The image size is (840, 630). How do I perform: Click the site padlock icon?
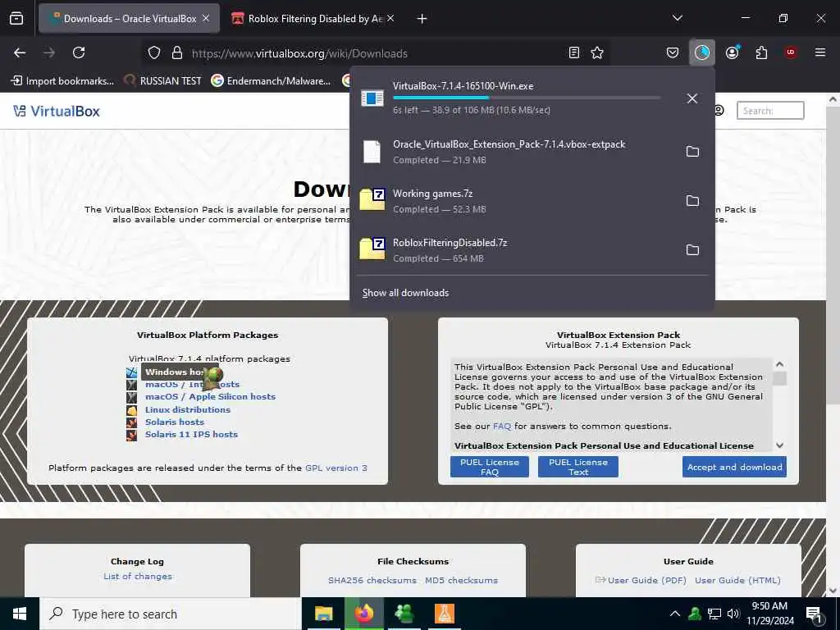pyautogui.click(x=177, y=53)
